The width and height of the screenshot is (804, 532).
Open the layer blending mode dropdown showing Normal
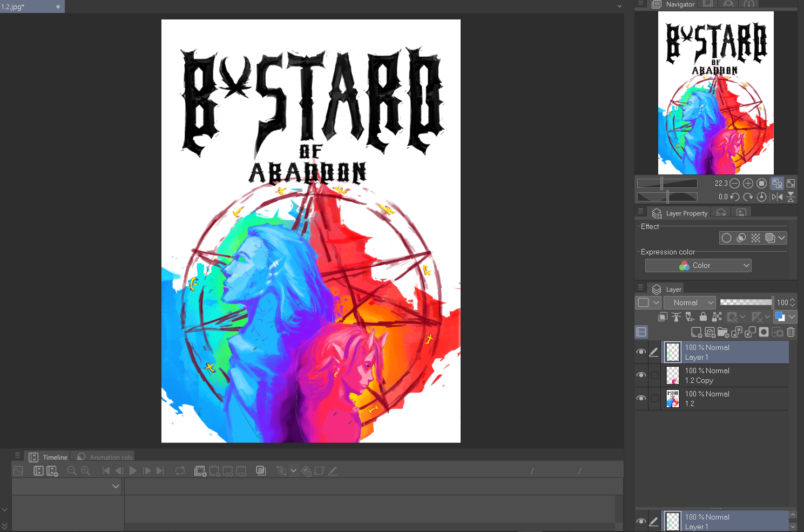point(689,302)
